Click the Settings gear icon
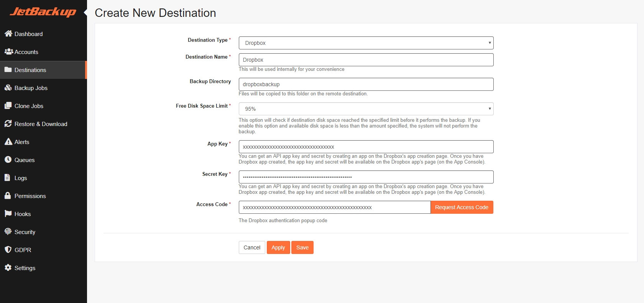 pyautogui.click(x=8, y=268)
